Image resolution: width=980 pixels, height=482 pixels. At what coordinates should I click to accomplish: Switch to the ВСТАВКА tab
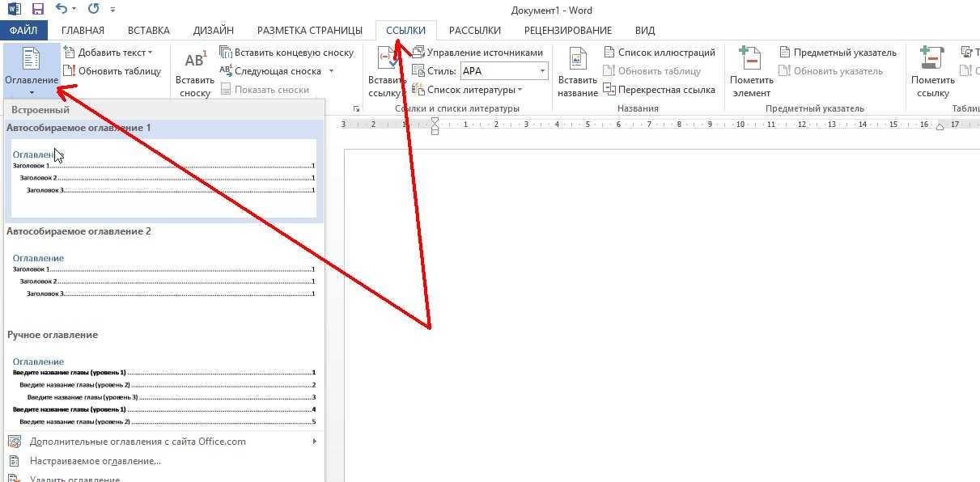tap(149, 31)
